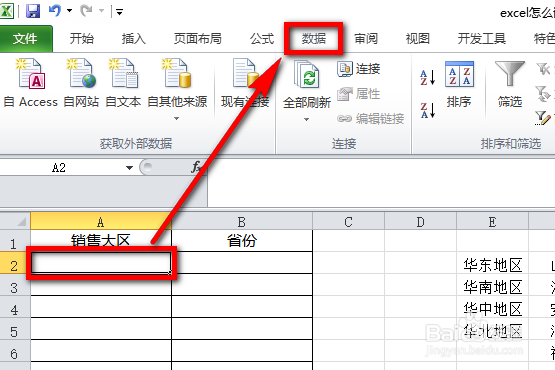
Task: Expand the 全部刷新 dropdown arrow
Action: tap(307, 120)
